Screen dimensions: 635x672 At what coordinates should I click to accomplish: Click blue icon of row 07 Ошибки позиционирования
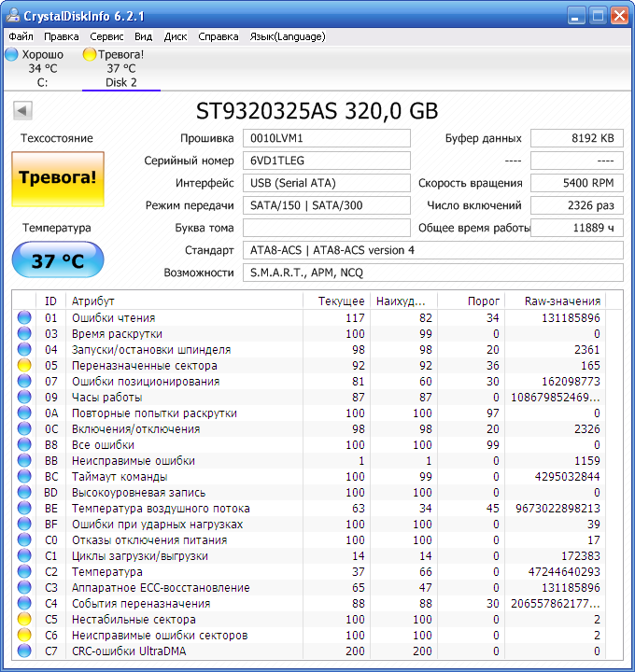tap(24, 381)
